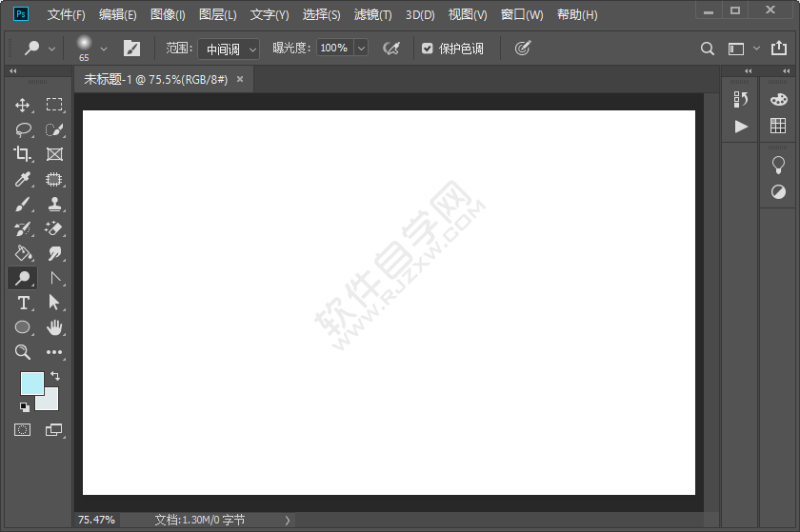The image size is (800, 532).
Task: Open the Color palette panel
Action: pyautogui.click(x=779, y=100)
